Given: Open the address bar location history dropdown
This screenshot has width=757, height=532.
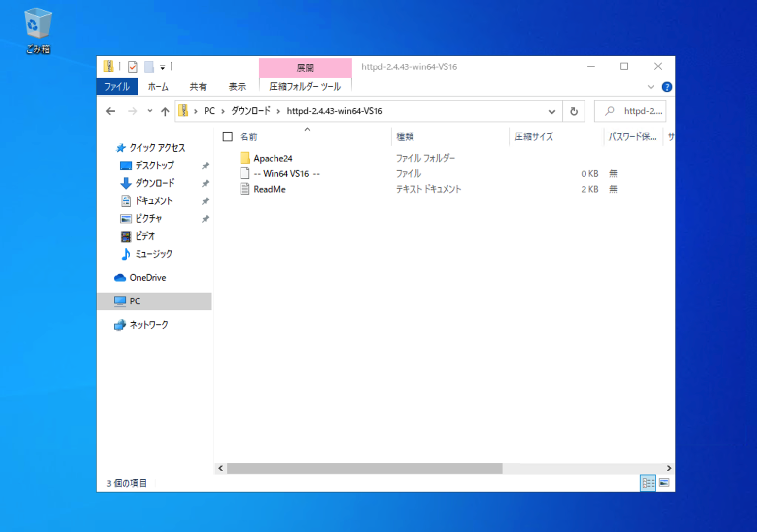Looking at the screenshot, I should click(551, 111).
